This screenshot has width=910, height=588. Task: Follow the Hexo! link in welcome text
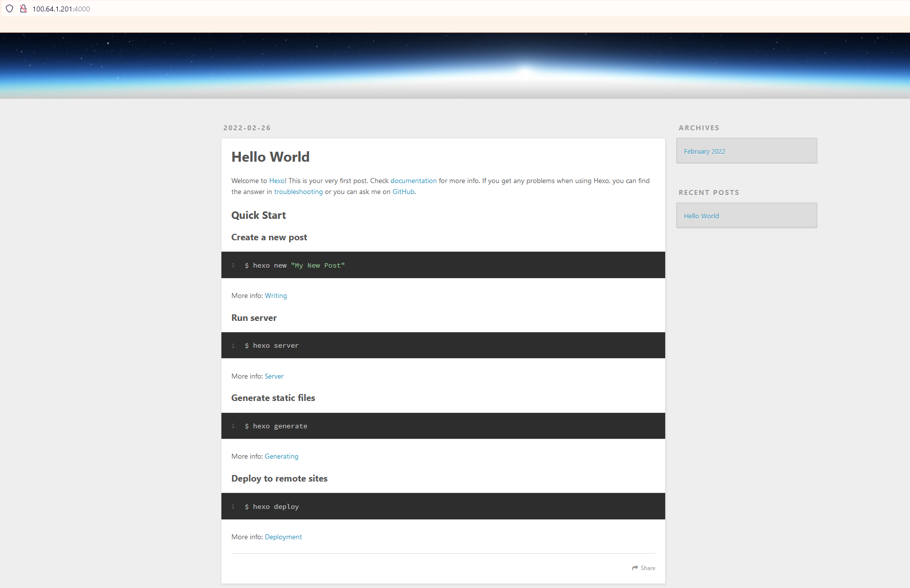(278, 181)
